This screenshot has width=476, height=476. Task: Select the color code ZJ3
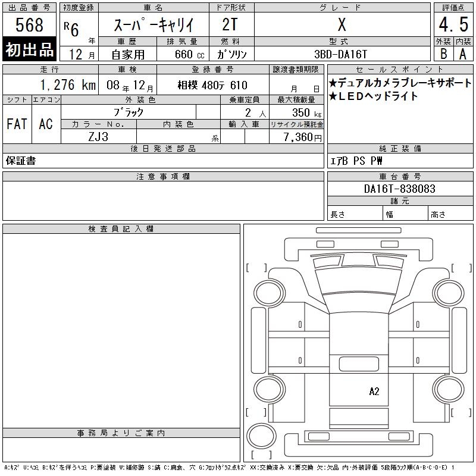point(98,136)
